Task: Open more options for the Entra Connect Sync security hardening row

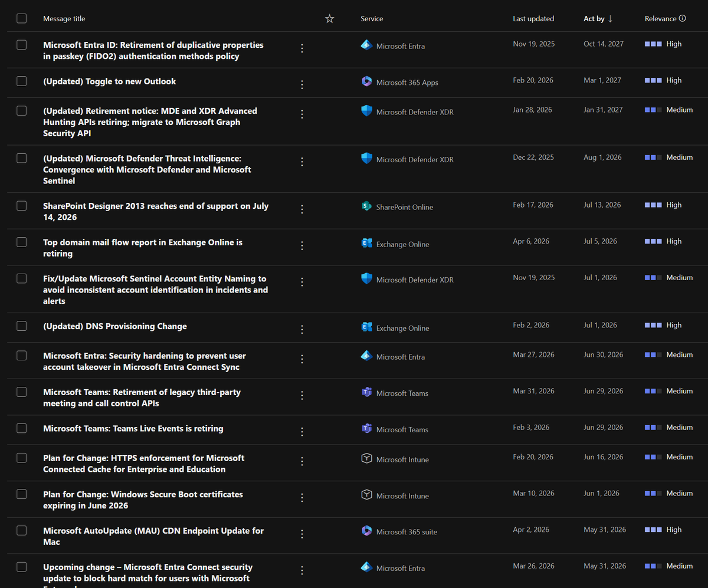Action: (302, 359)
